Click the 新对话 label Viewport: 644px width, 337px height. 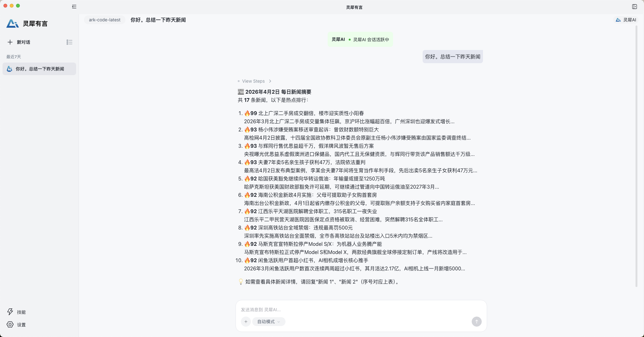click(24, 42)
